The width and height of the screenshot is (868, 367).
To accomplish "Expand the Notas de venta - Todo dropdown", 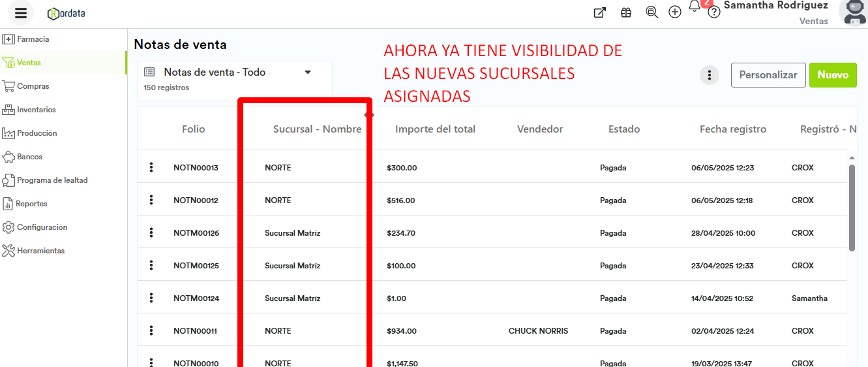I will (308, 72).
